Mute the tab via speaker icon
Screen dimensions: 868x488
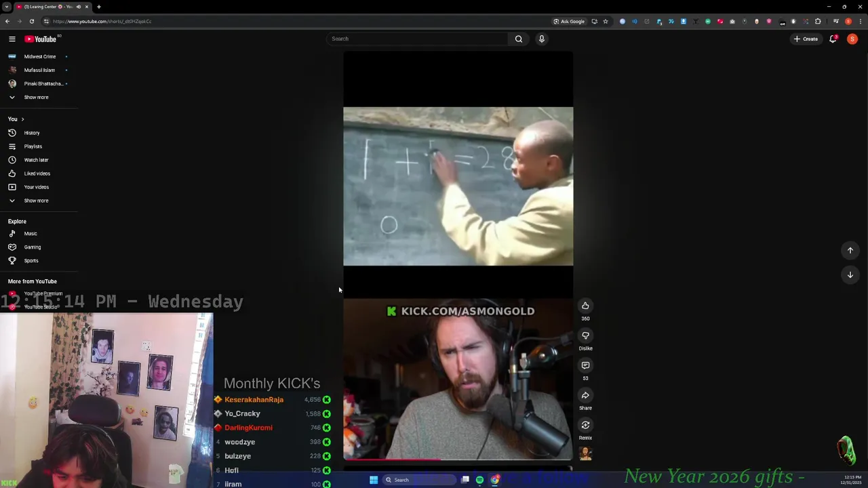pos(78,7)
